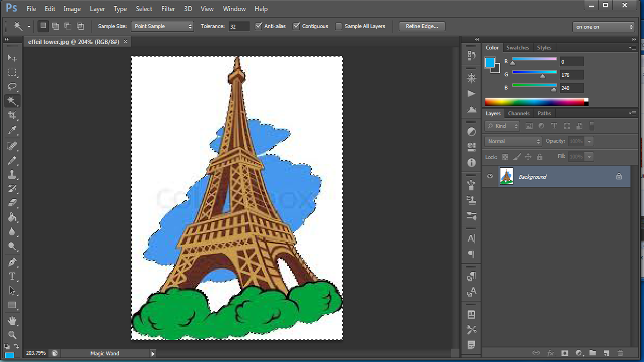
Task: Select the Crop tool
Action: 12,116
